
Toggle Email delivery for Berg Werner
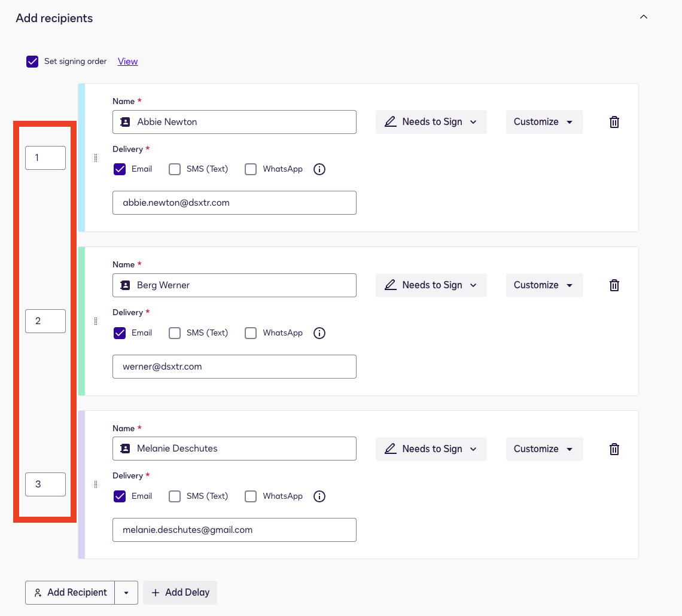tap(120, 333)
